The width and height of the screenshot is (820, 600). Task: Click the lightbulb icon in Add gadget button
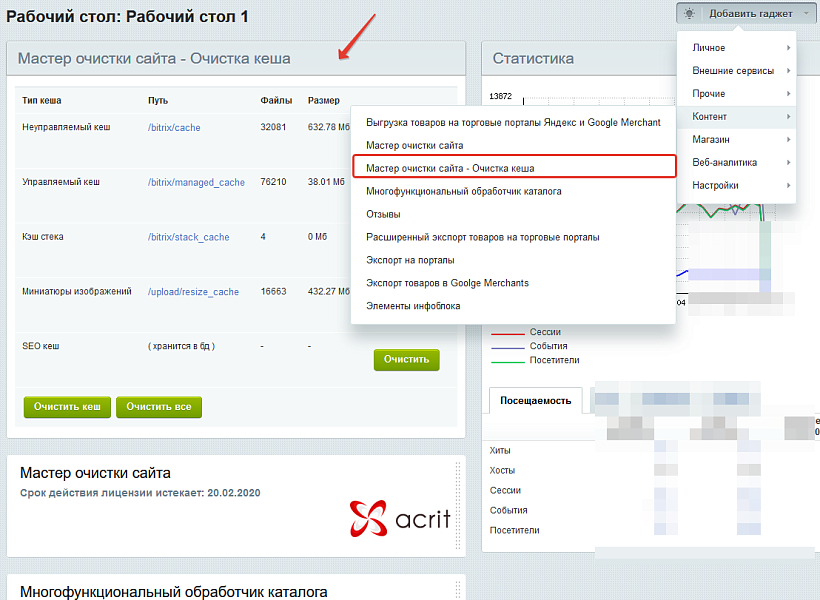689,13
